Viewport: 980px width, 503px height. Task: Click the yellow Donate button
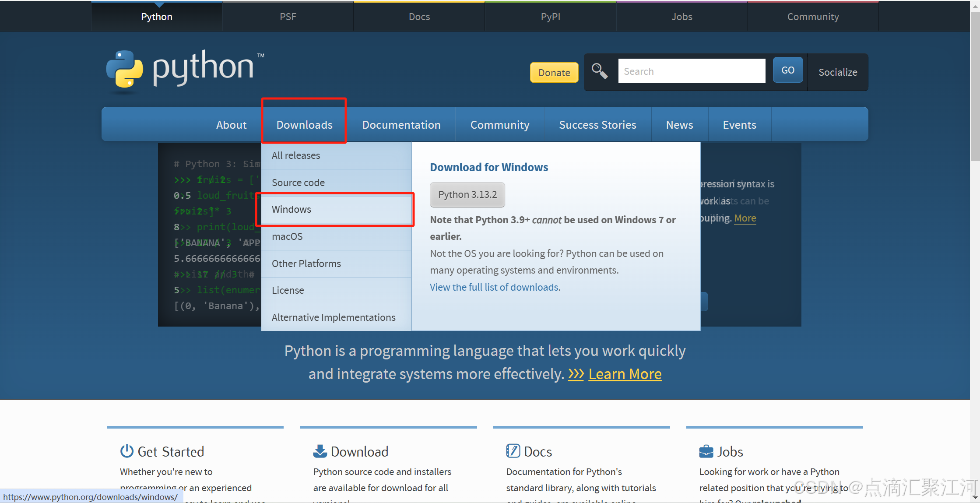pyautogui.click(x=554, y=73)
